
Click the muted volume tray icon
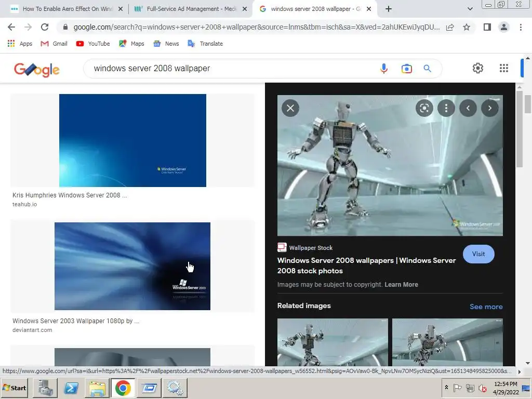(482, 388)
